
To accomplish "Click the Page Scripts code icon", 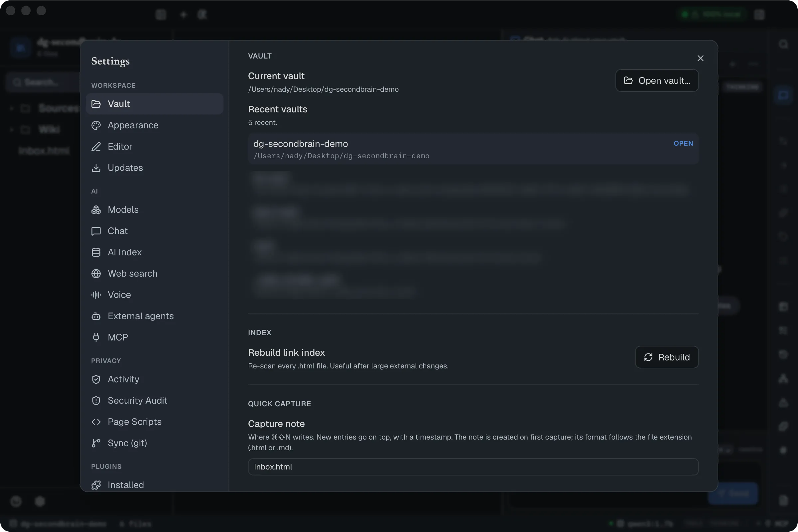I will click(x=96, y=422).
